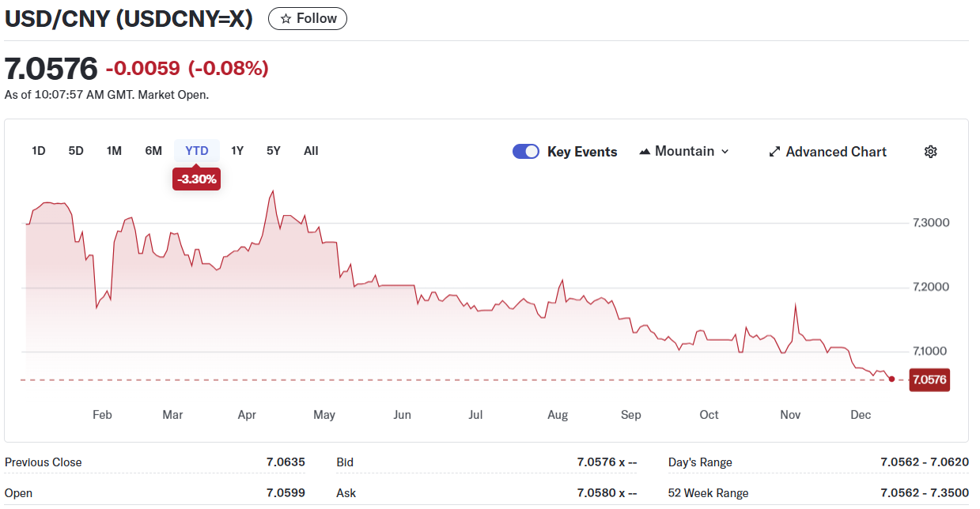Click the Mountain chart type icon

coord(645,152)
